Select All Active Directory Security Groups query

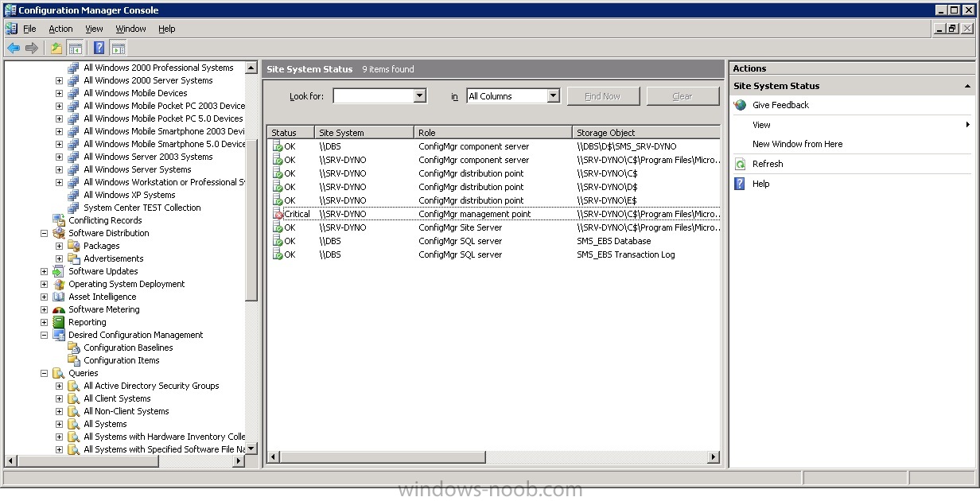pyautogui.click(x=151, y=386)
